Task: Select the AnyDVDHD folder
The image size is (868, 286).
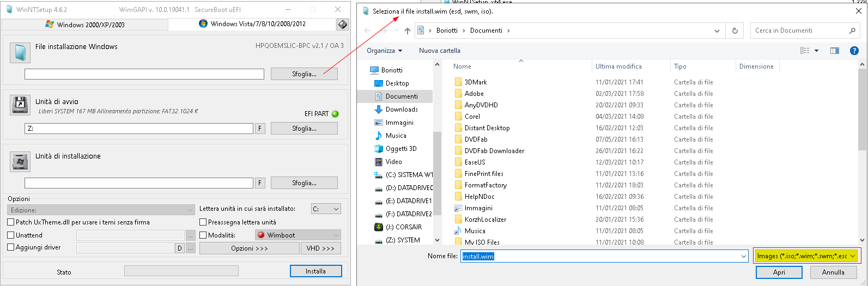Action: click(x=481, y=105)
